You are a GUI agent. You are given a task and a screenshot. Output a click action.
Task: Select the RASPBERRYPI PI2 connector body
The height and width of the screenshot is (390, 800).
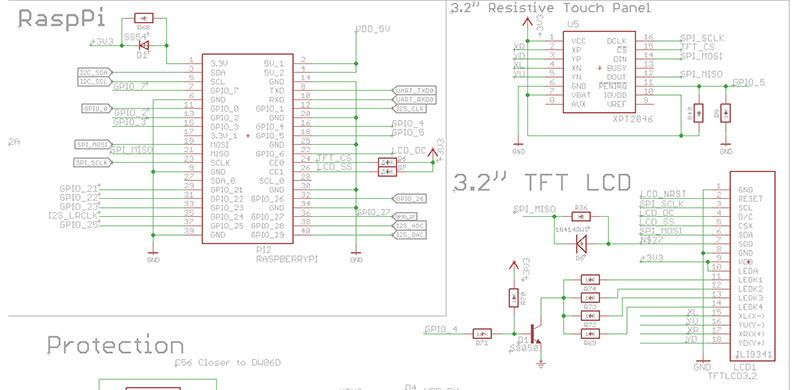tap(247, 149)
